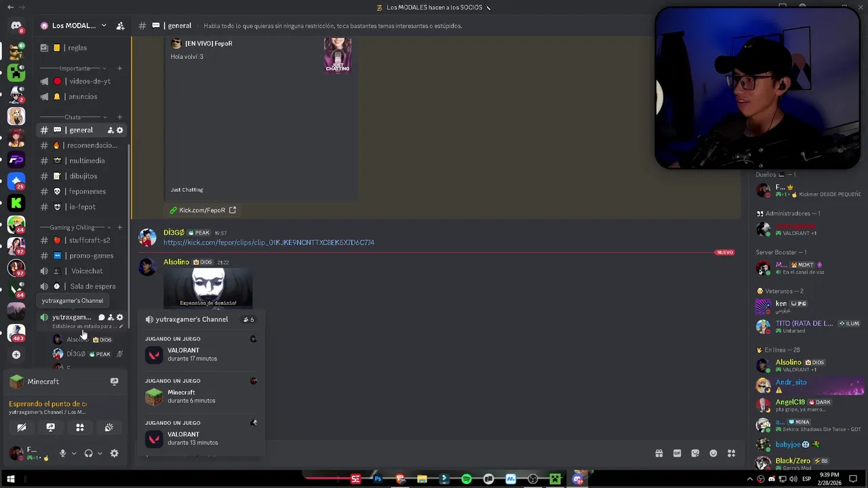
Task: Click the Just Chatting stream thumbnail
Action: point(338,55)
